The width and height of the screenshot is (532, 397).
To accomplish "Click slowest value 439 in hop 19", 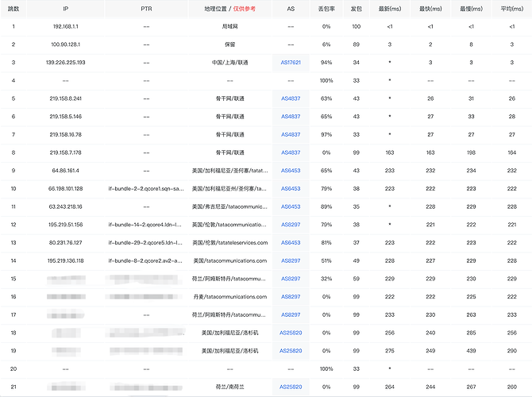I will (x=472, y=350).
